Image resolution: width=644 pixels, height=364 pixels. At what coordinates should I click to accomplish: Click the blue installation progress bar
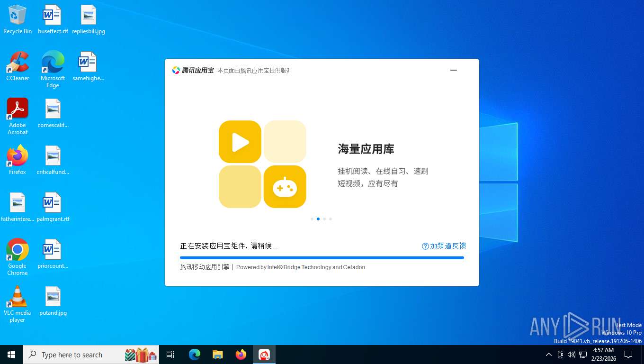[x=322, y=258]
